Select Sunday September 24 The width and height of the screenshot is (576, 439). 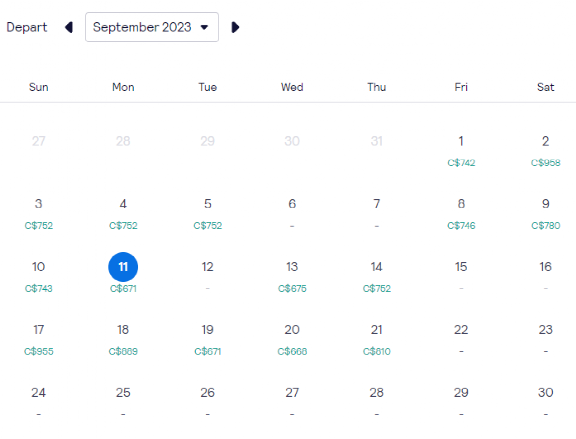click(39, 403)
